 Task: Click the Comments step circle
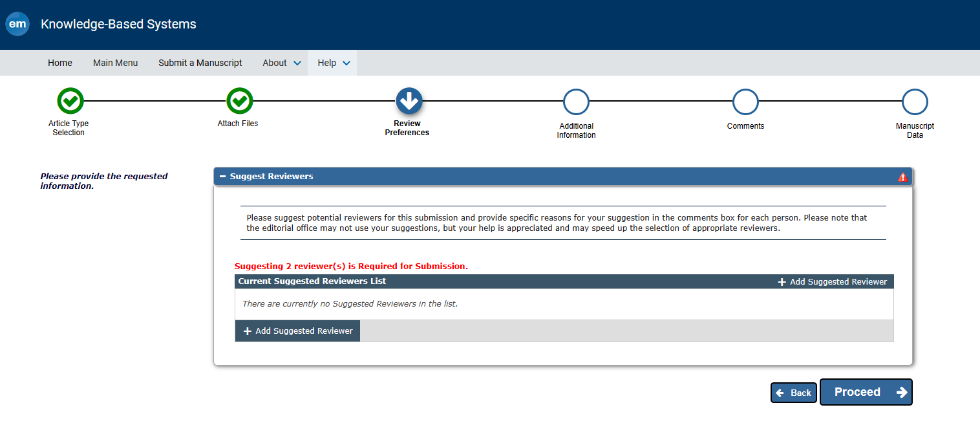pyautogui.click(x=745, y=102)
